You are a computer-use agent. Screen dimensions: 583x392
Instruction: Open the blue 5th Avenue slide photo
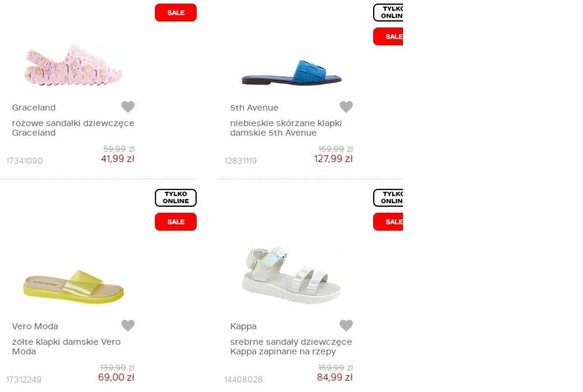click(291, 72)
